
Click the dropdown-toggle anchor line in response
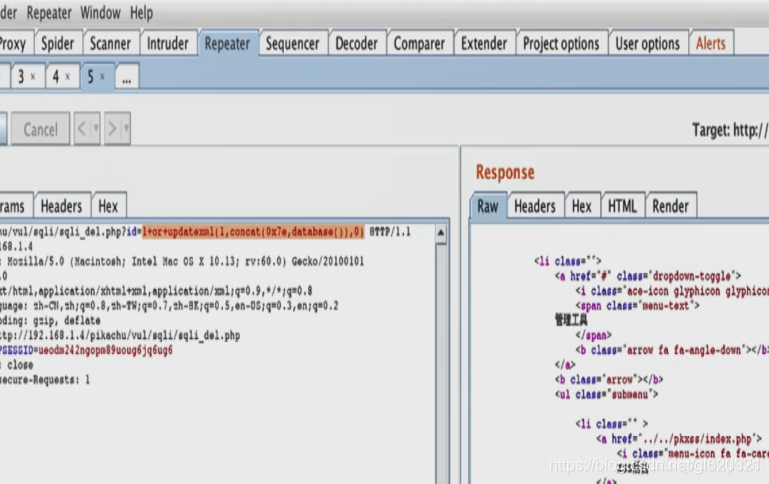tap(648, 277)
